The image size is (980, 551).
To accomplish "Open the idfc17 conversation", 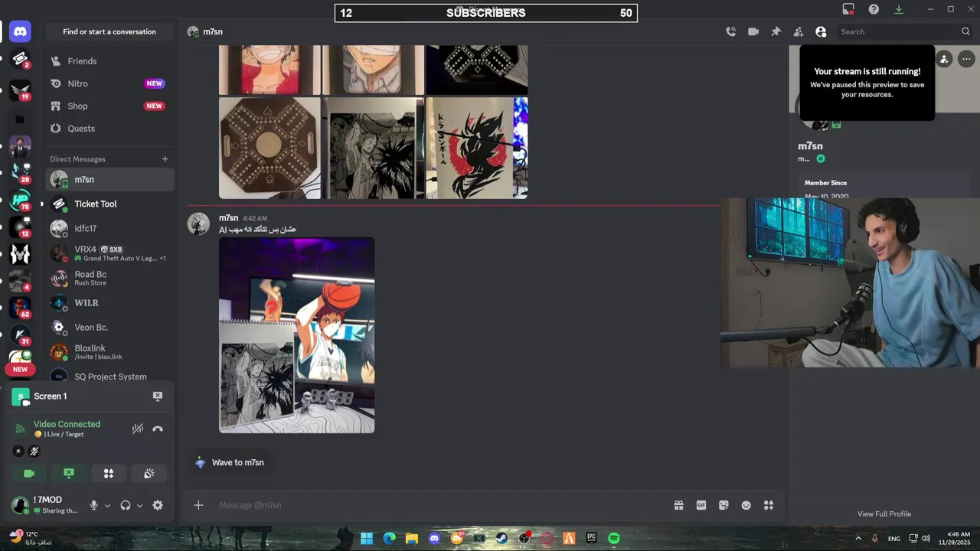I will pyautogui.click(x=109, y=229).
